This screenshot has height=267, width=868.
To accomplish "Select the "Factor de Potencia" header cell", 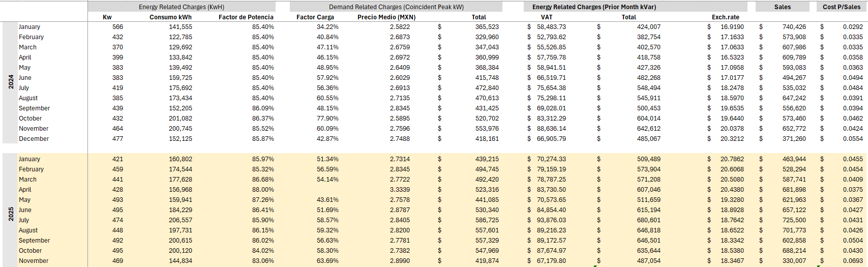I will [246, 17].
